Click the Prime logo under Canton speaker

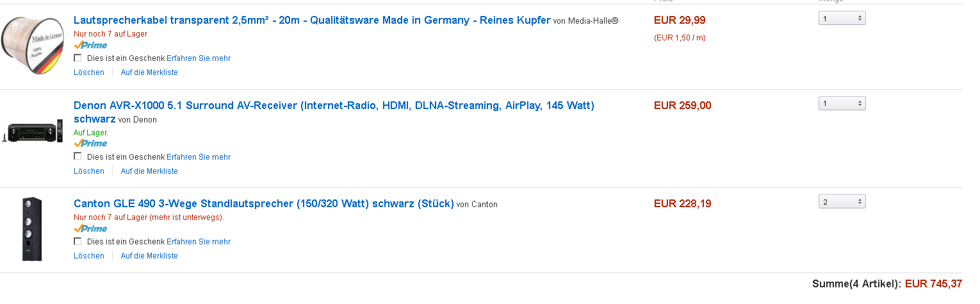click(x=90, y=228)
